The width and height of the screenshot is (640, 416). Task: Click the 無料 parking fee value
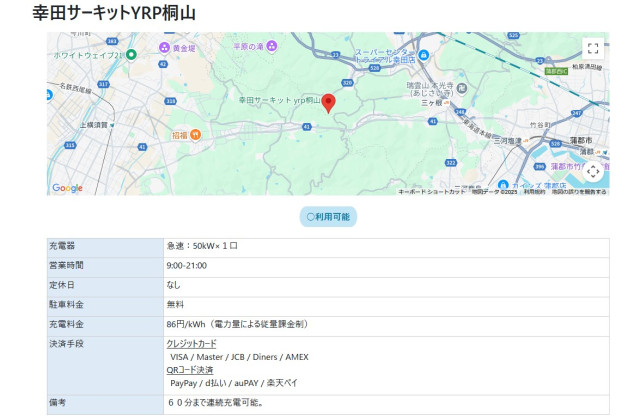coord(175,305)
